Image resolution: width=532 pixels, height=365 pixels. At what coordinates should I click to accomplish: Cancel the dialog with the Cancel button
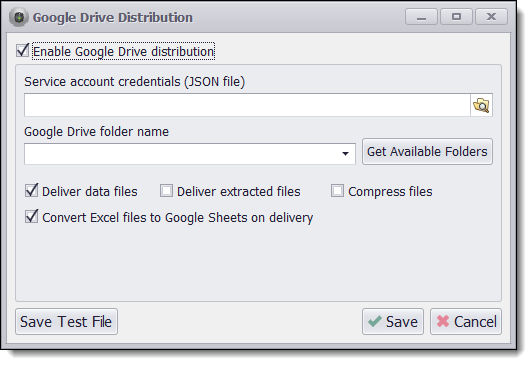(x=466, y=322)
